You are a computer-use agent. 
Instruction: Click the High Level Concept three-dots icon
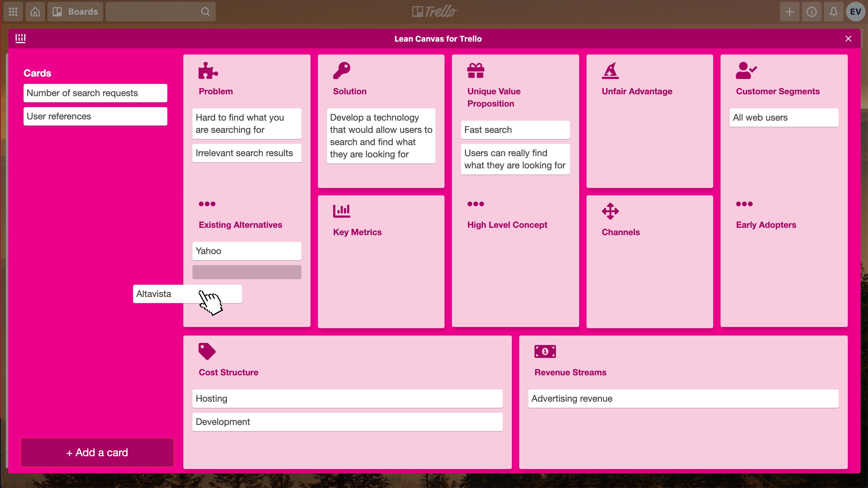(x=475, y=204)
